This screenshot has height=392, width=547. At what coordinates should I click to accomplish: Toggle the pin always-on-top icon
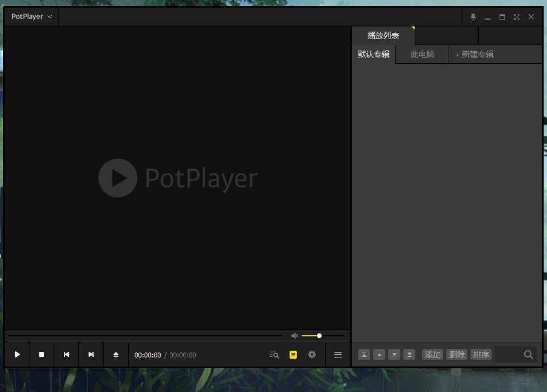[473, 17]
